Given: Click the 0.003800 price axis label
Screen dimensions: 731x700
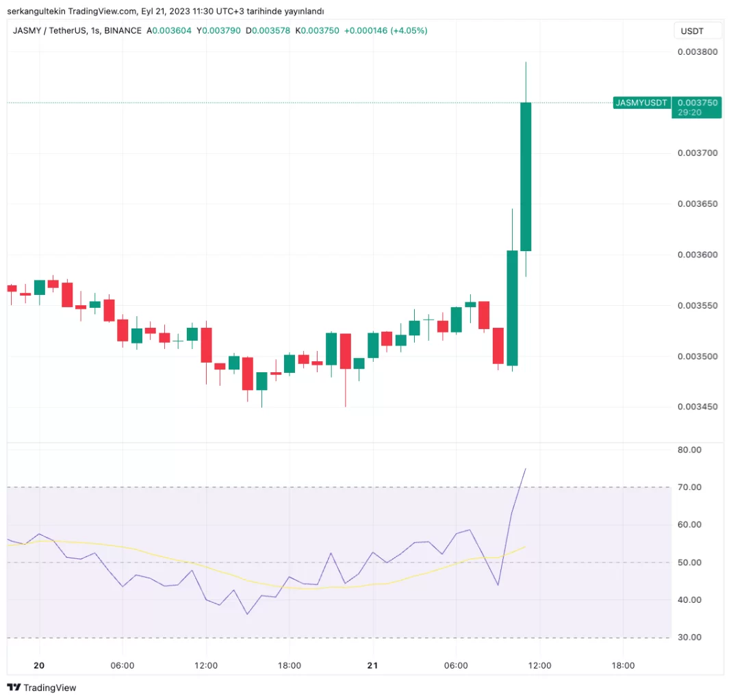Looking at the screenshot, I should (697, 52).
